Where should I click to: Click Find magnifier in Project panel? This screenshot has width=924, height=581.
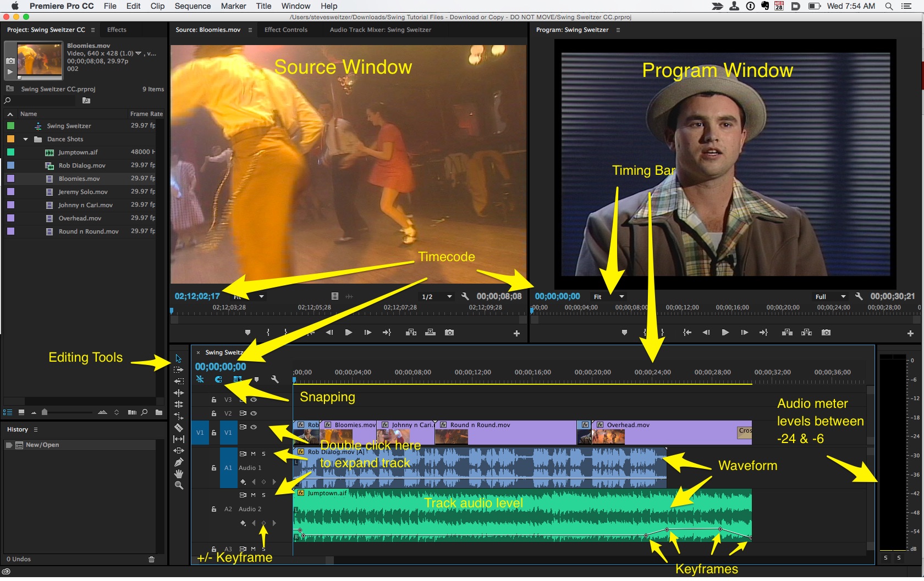(144, 412)
